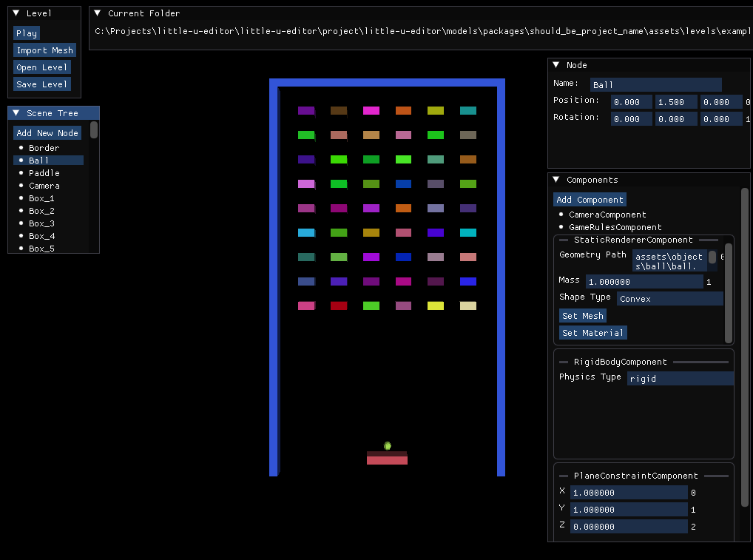Add a new node to scene
Image resolution: width=753 pixels, height=560 pixels.
[47, 133]
